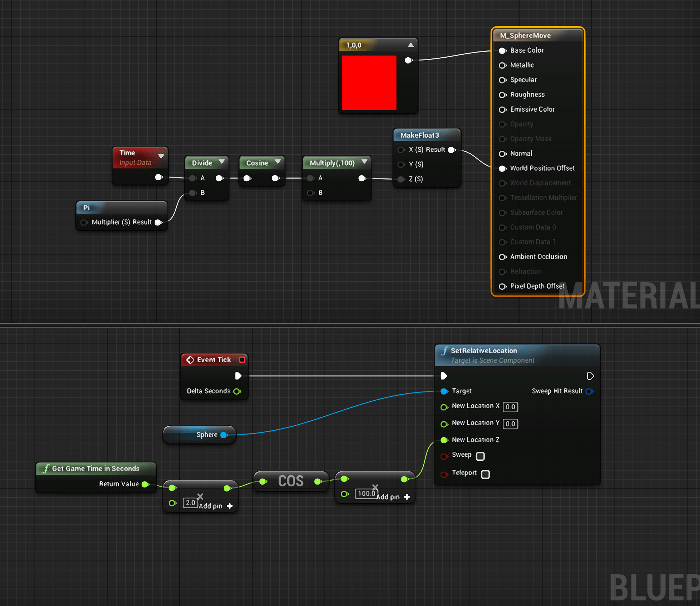The width and height of the screenshot is (700, 606).
Task: Select the Pi node title
Action: pos(86,208)
